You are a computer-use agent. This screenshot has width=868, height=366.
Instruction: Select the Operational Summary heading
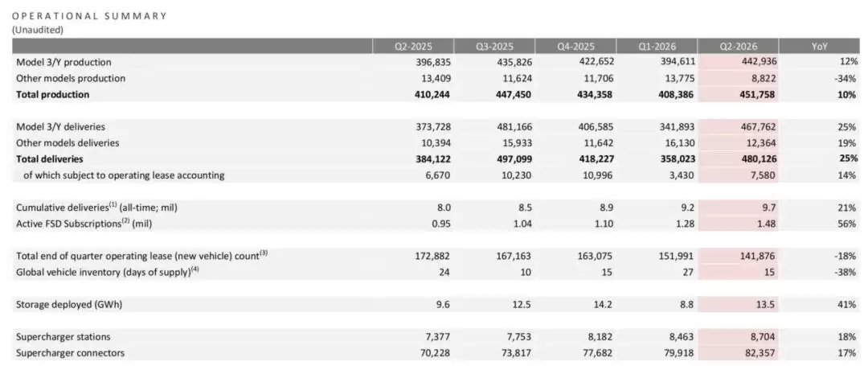(89, 16)
